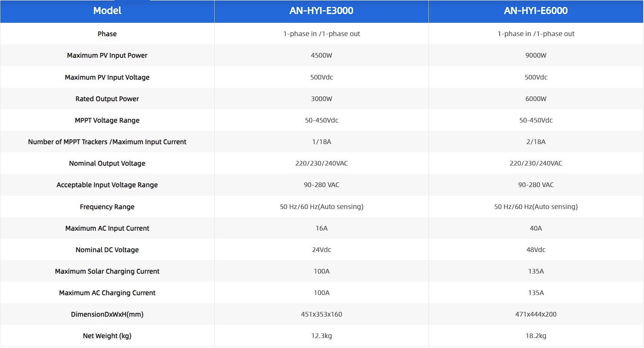This screenshot has width=644, height=348.
Task: Click the 12.3kg value
Action: [x=321, y=336]
